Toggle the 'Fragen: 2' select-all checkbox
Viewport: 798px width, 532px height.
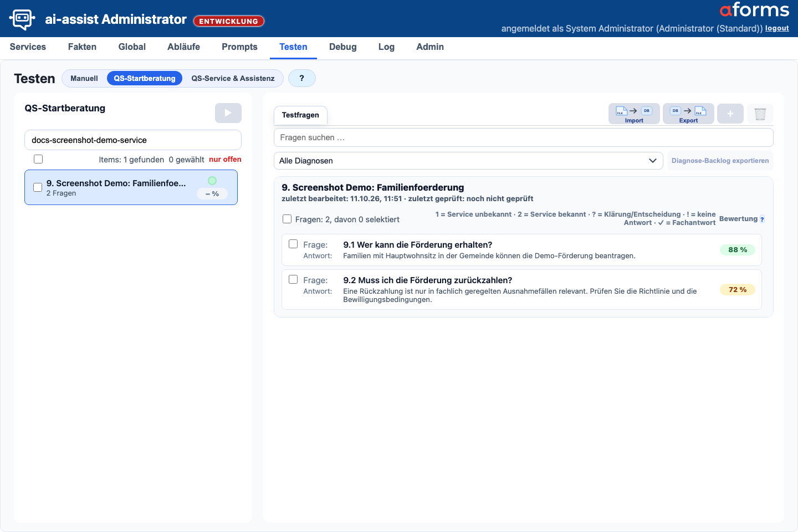[x=287, y=219]
